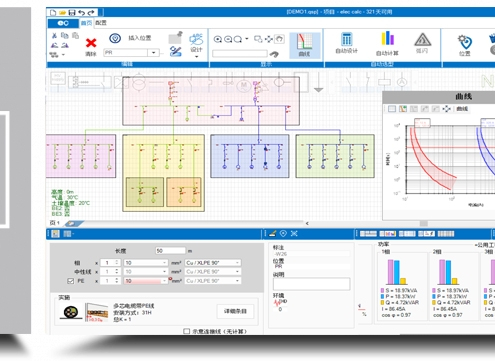This screenshot has height=361, width=495.
Task: Click the undo arrow in the quick access bar
Action: [81, 12]
